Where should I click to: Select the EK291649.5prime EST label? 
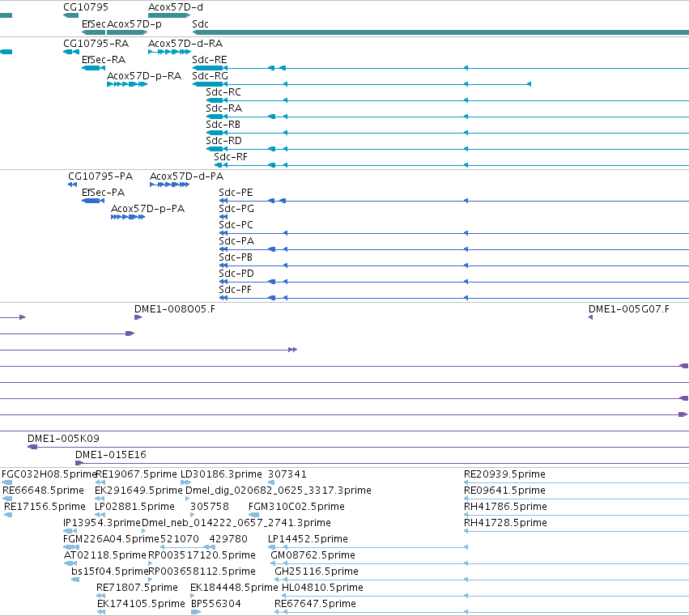pyautogui.click(x=138, y=491)
